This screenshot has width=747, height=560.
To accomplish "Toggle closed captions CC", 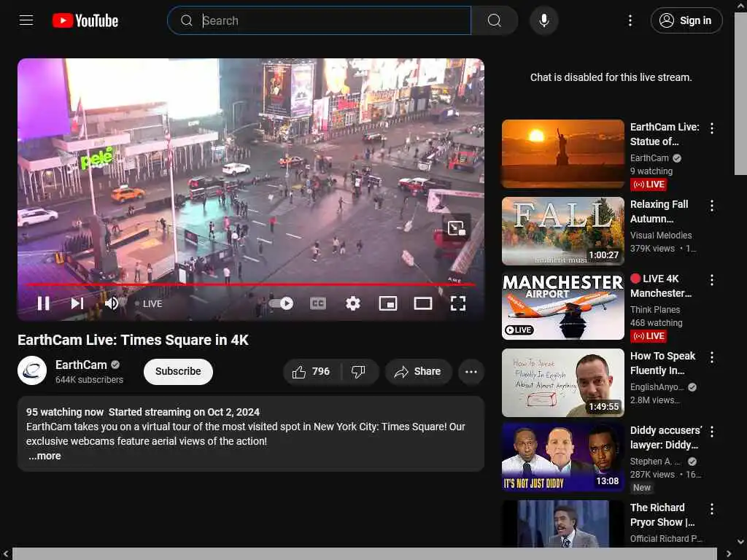I will coord(318,303).
